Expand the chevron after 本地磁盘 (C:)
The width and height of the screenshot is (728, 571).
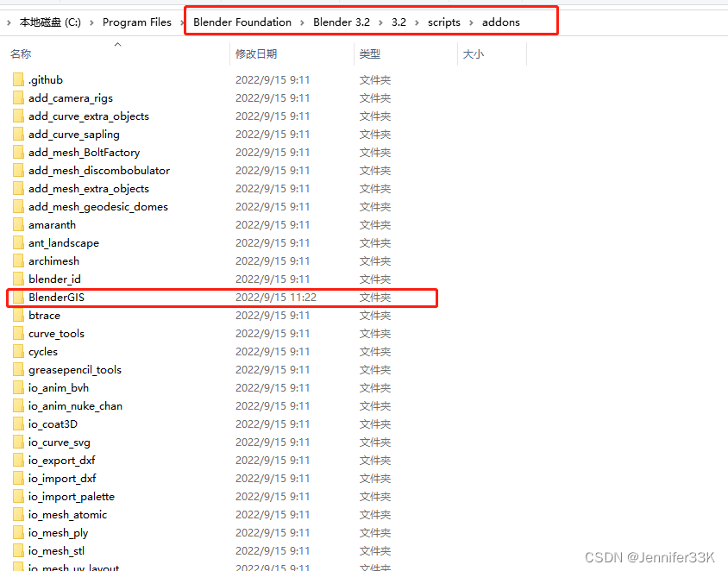coord(91,22)
